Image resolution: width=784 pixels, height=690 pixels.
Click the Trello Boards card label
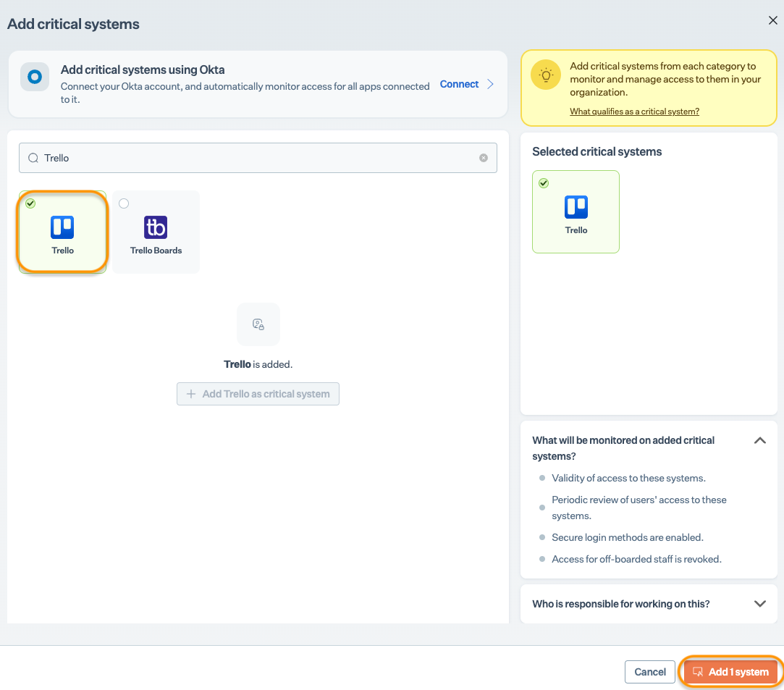156,251
